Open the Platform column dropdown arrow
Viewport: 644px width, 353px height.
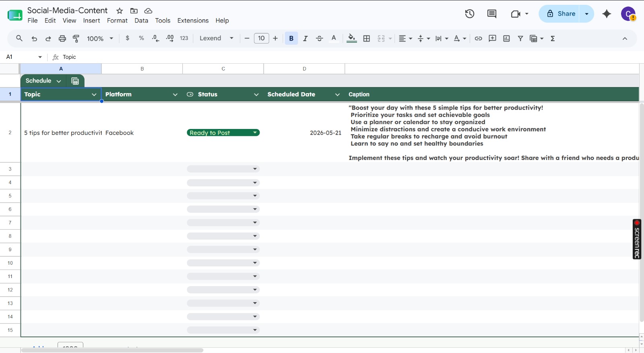tap(175, 94)
